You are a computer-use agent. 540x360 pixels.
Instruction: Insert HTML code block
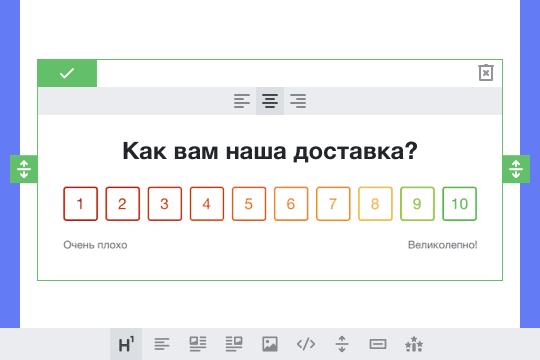pyautogui.click(x=306, y=344)
